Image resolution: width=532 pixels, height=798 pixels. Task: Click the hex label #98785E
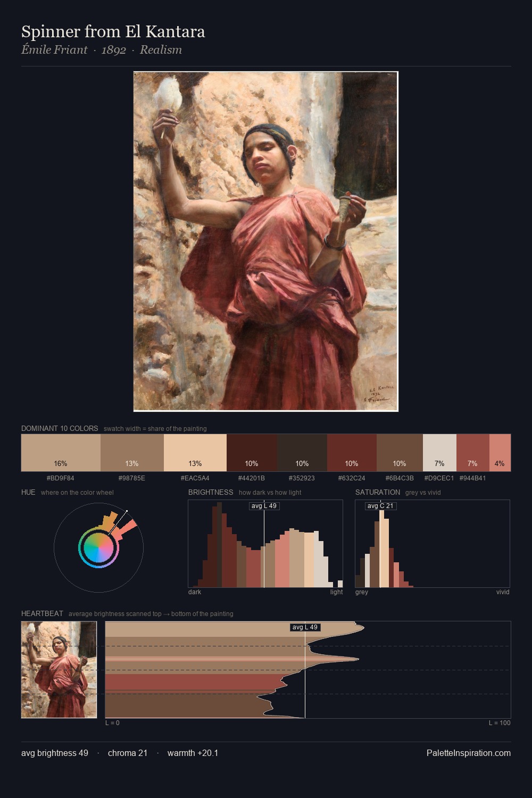click(132, 478)
